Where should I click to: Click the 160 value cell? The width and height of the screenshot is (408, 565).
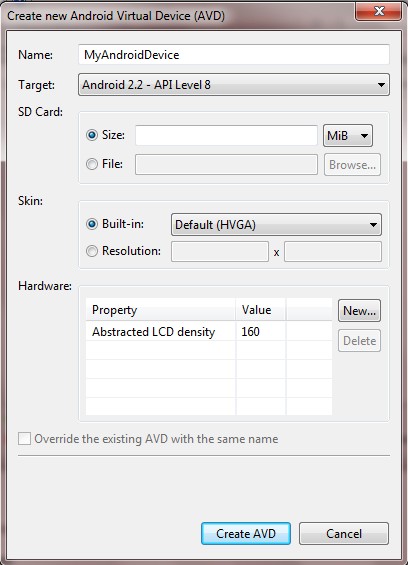tap(261, 332)
